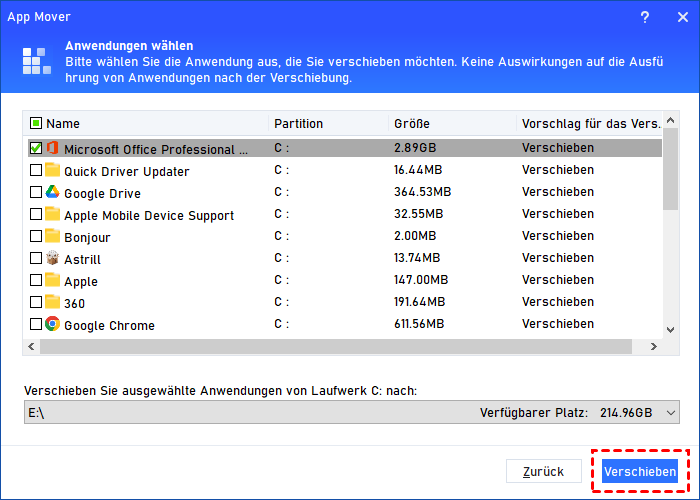Click the vertical scrollbar down arrow
This screenshot has width=700, height=500.
[670, 330]
